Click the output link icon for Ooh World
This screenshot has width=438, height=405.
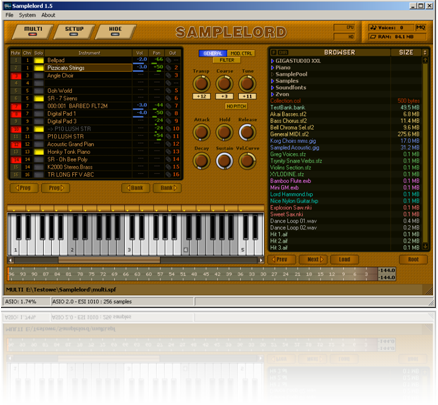pos(169,90)
